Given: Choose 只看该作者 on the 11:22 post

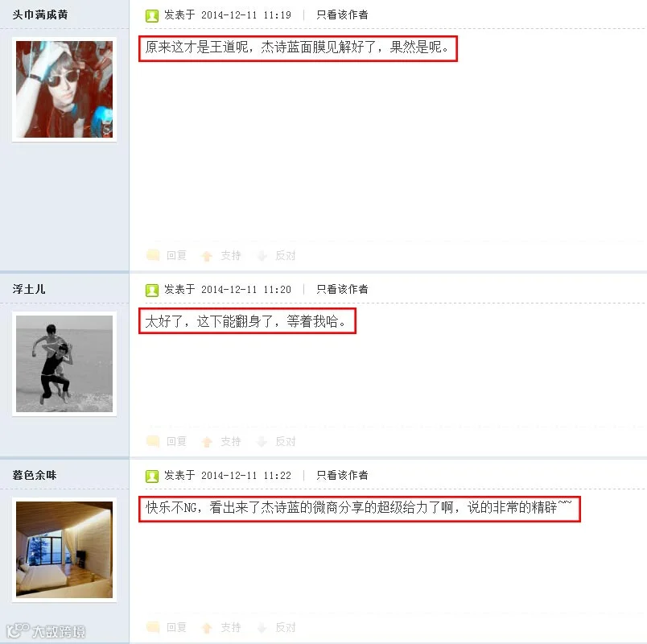Looking at the screenshot, I should [x=342, y=475].
